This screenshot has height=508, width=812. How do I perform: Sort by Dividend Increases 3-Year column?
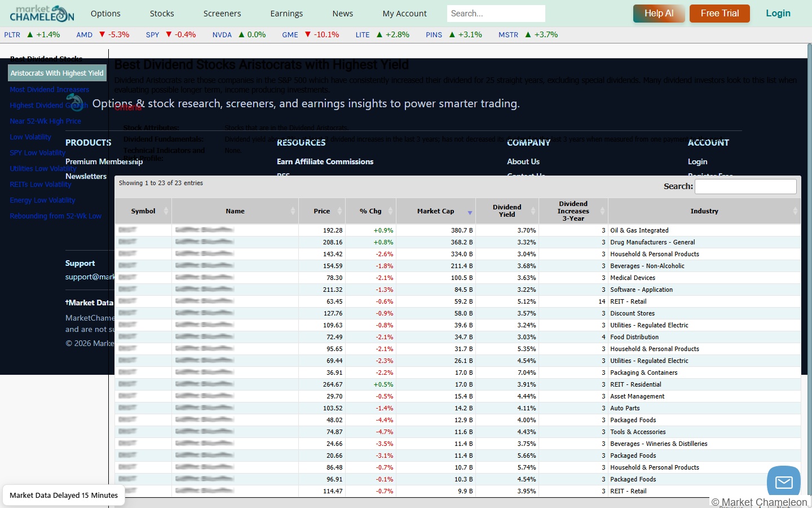click(x=573, y=211)
